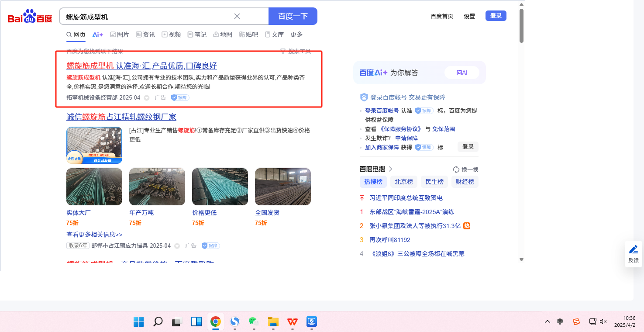This screenshot has height=332, width=644.
Task: Open the 搜索工具 filter options
Action: click(x=296, y=52)
